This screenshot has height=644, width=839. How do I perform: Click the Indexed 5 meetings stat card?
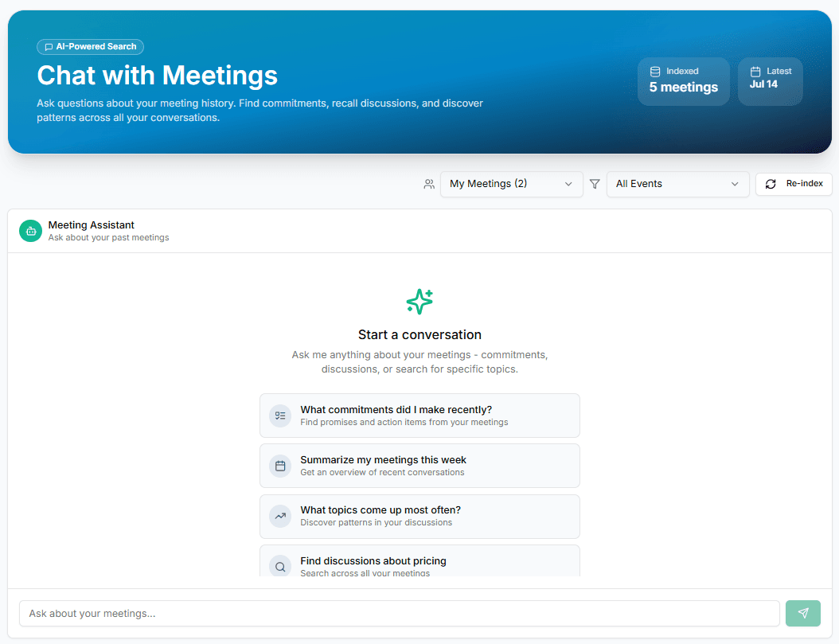point(683,81)
